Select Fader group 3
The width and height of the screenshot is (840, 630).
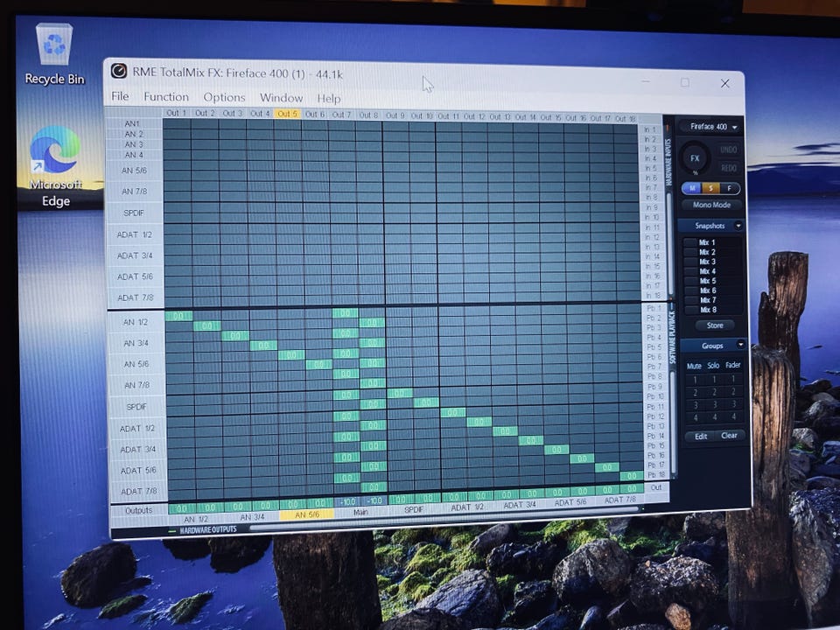point(733,404)
